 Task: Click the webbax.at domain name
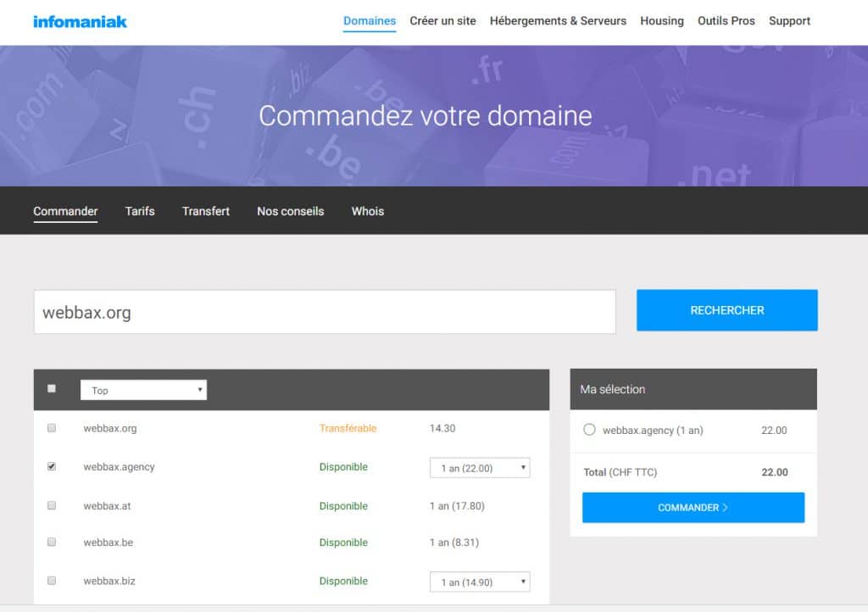point(108,506)
